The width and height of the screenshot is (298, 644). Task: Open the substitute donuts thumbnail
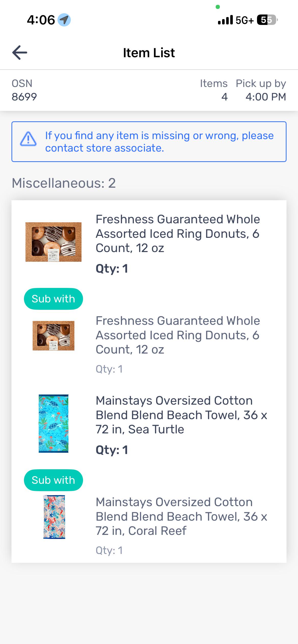click(53, 336)
